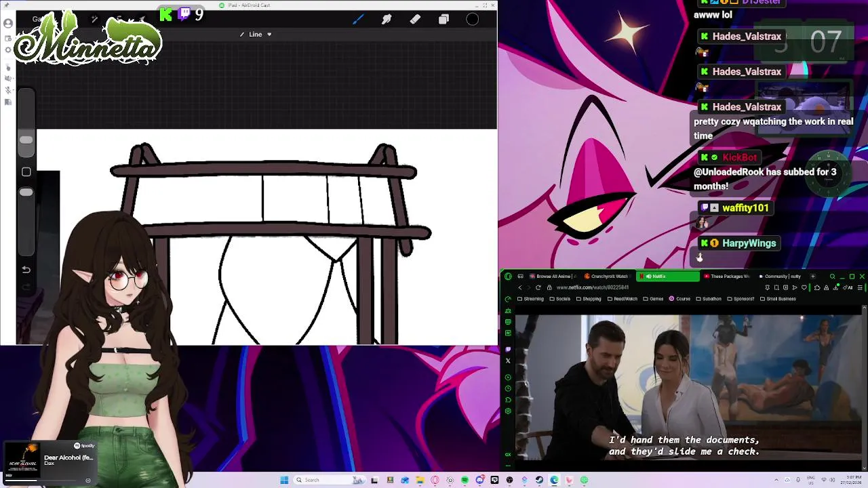Screen dimensions: 868x488
Task: Open Discord from the taskbar
Action: coord(480,480)
